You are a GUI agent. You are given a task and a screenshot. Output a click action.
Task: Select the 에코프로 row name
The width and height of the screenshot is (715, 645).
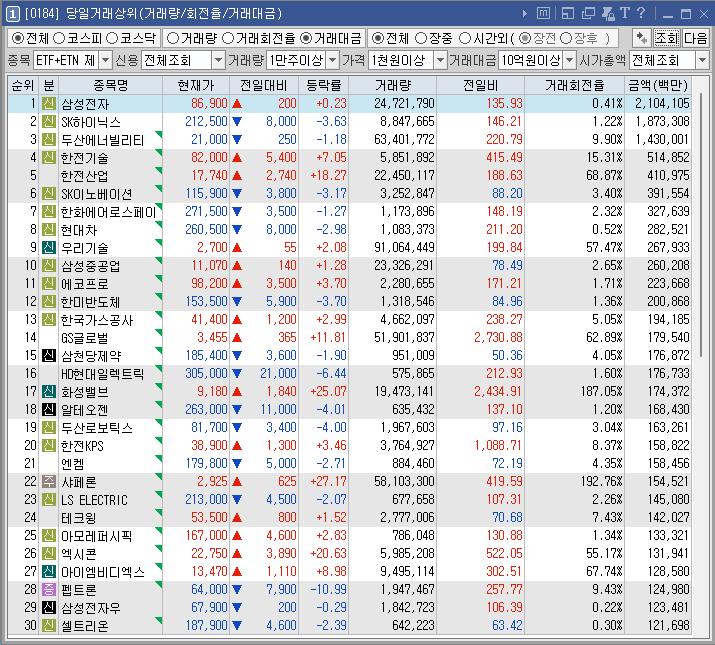[84, 284]
